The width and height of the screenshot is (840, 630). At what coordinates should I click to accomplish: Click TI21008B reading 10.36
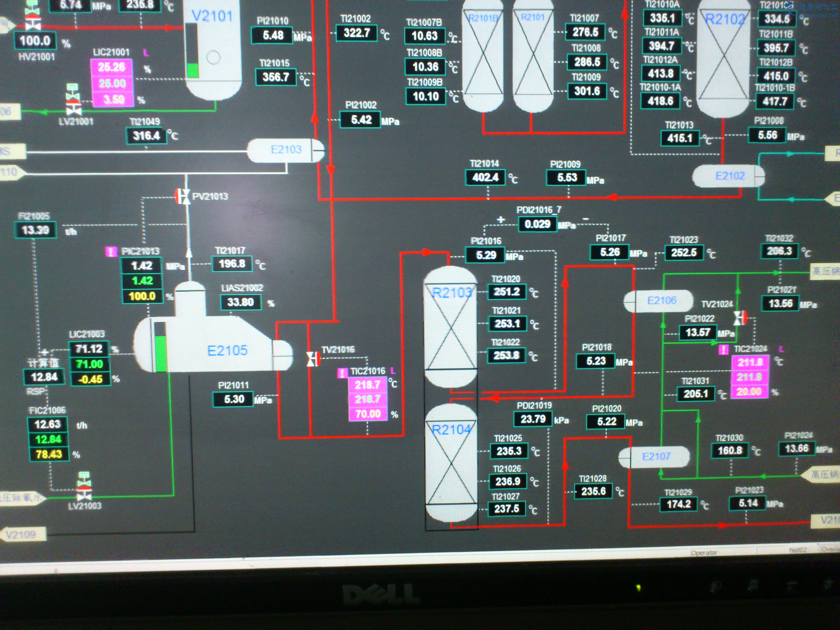(425, 67)
